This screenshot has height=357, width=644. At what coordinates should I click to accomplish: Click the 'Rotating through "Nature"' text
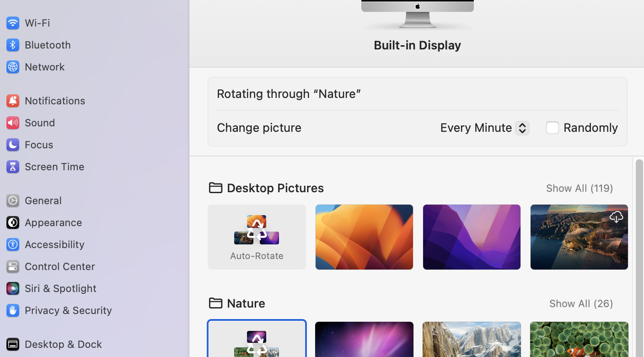coord(289,94)
